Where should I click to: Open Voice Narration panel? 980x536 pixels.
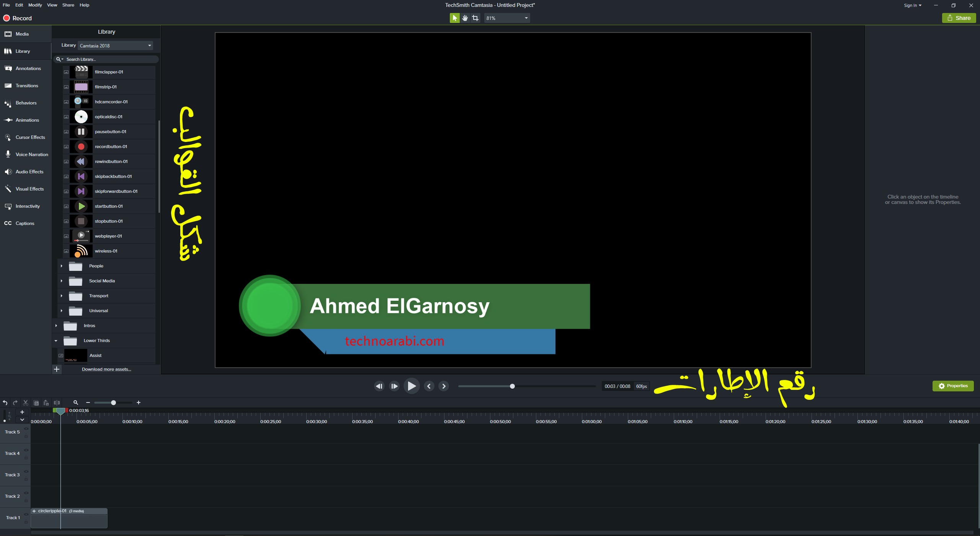(25, 155)
